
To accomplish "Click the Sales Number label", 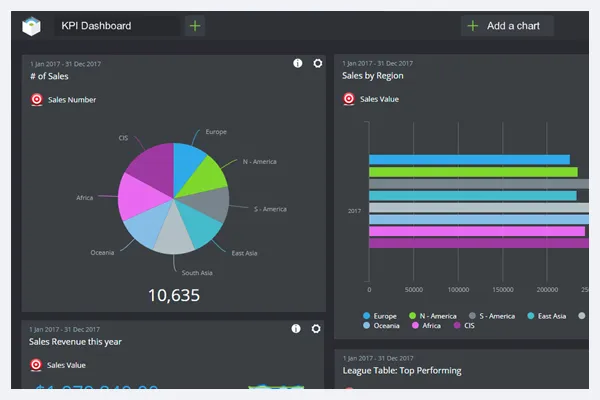I will click(72, 100).
